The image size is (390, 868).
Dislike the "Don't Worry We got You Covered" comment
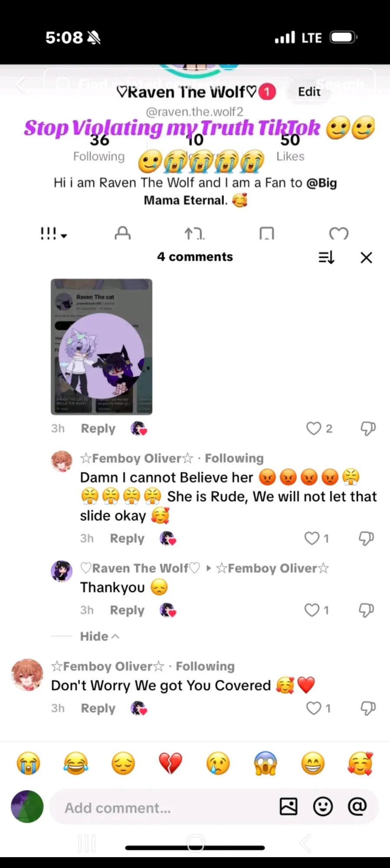(x=368, y=709)
